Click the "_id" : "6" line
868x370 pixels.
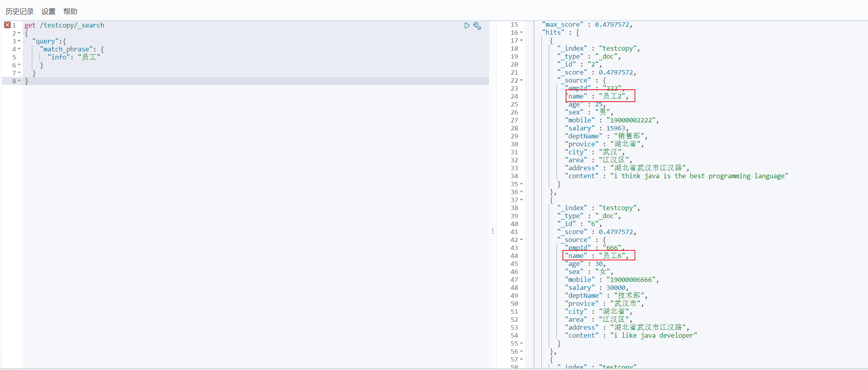pos(580,224)
